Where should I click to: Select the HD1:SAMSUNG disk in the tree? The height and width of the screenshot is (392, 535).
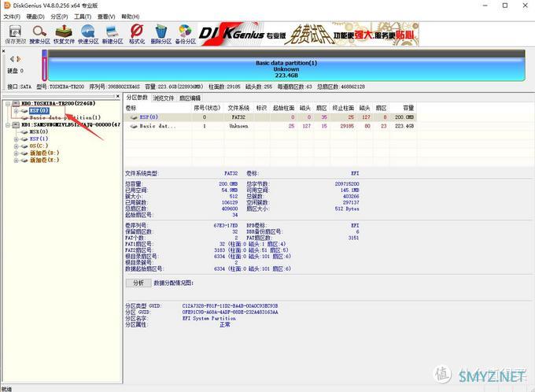pos(71,125)
